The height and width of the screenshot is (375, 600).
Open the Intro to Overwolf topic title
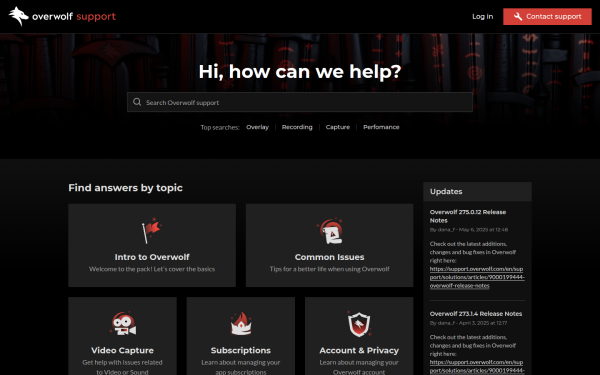coord(152,257)
